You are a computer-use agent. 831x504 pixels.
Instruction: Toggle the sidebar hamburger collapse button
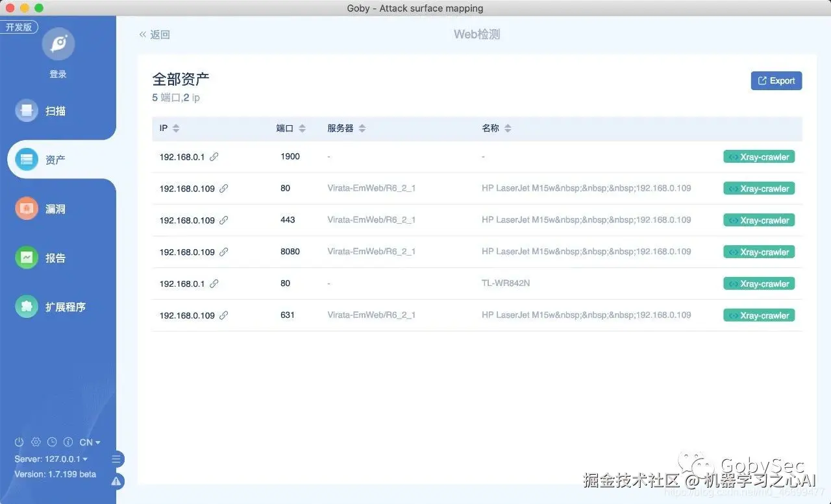click(x=116, y=459)
